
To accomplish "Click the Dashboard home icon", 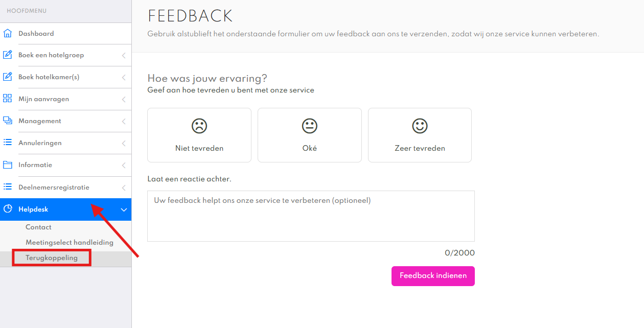I will click(7, 34).
